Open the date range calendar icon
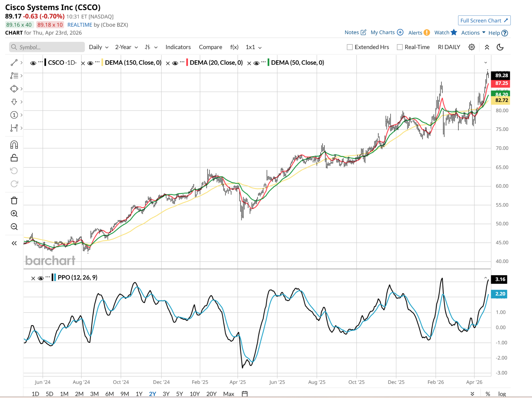Viewport: 532px width, 398px height. tap(244, 394)
